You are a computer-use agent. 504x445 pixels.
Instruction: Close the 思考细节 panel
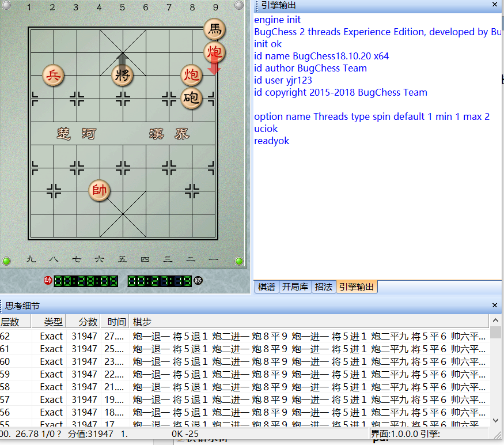(495, 306)
